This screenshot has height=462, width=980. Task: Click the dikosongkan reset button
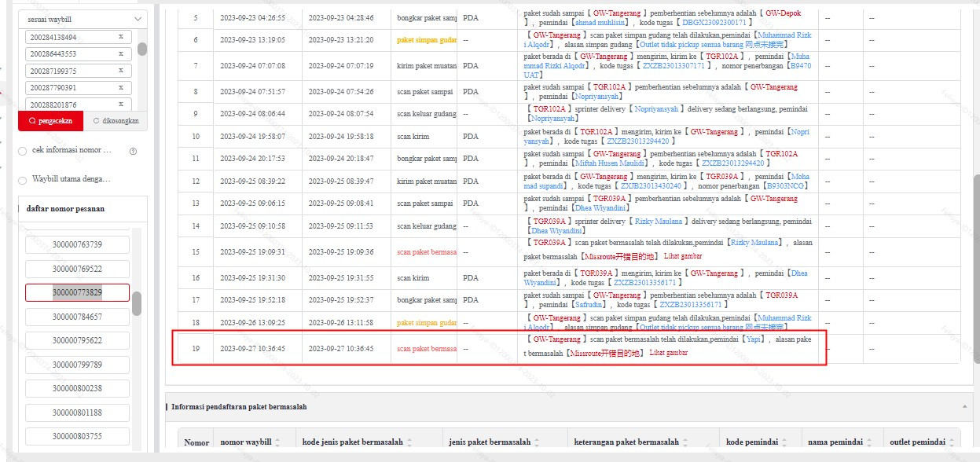(116, 121)
